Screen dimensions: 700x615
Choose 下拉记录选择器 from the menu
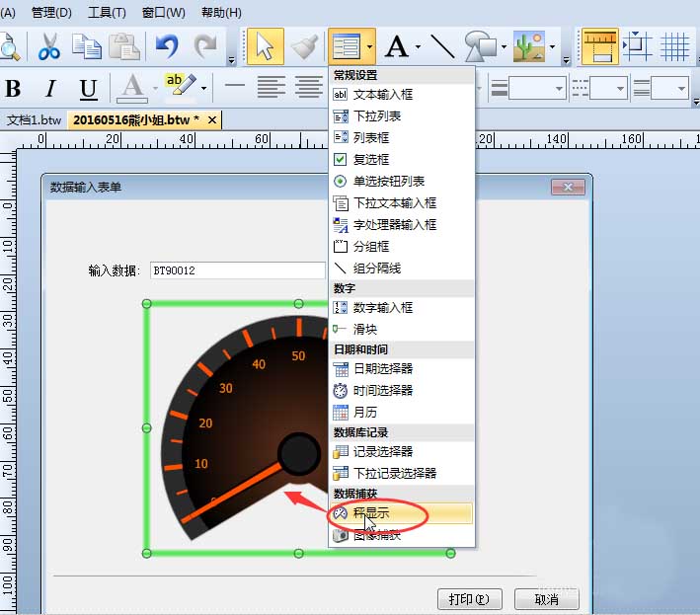(402, 473)
